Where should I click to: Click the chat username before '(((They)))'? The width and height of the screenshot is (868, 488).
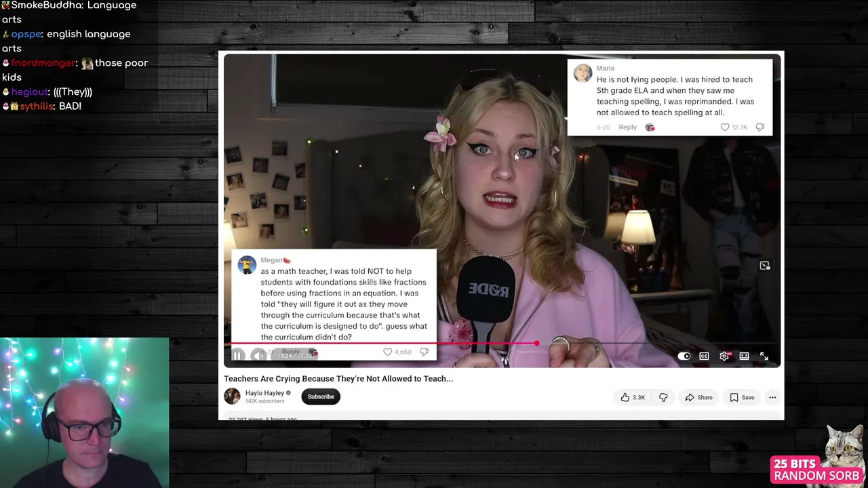[28, 92]
